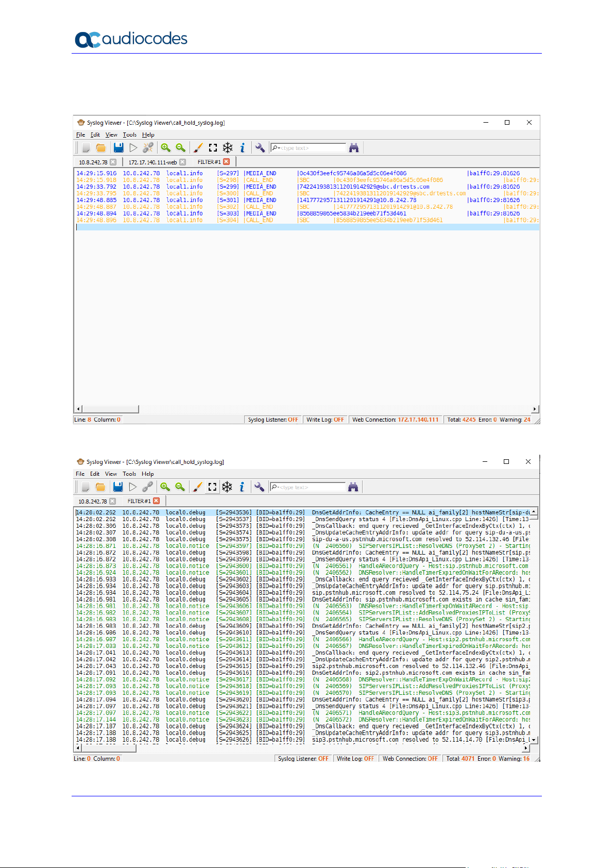The width and height of the screenshot is (614, 868).
Task: Close the 10.8.242.78 tab in lower window
Action: click(x=113, y=502)
